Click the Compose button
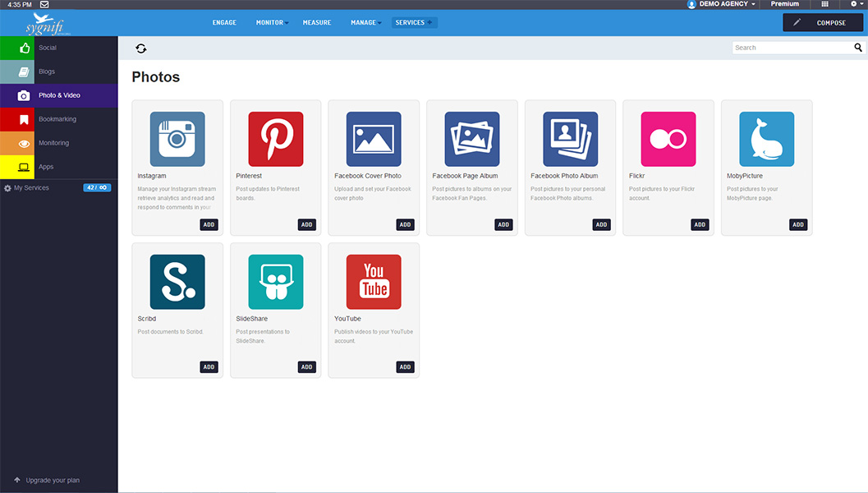 (x=822, y=23)
